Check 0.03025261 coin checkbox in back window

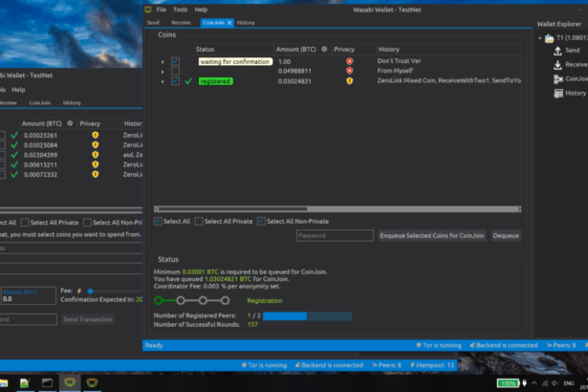coord(2,135)
